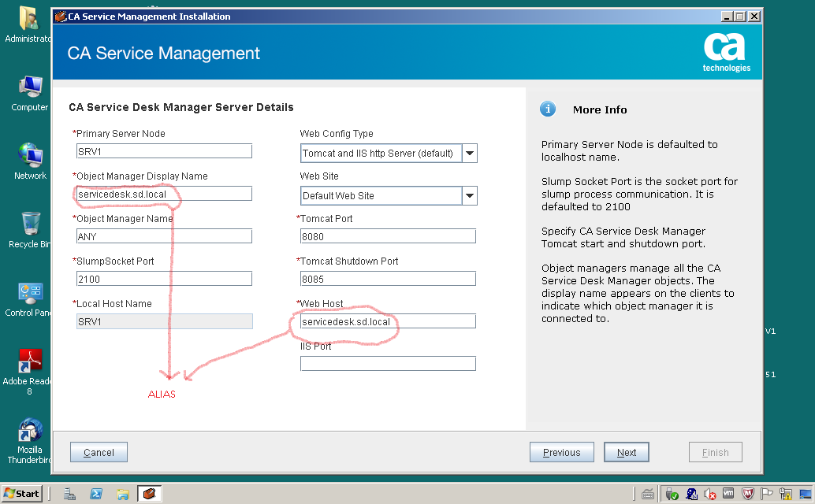Click the Previous button

point(561,453)
